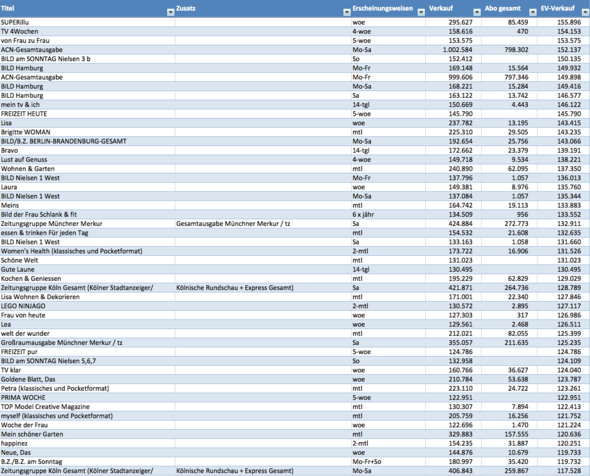
Task: Click the Lisa Wohnen & Dekorieren cell
Action: (x=87, y=297)
